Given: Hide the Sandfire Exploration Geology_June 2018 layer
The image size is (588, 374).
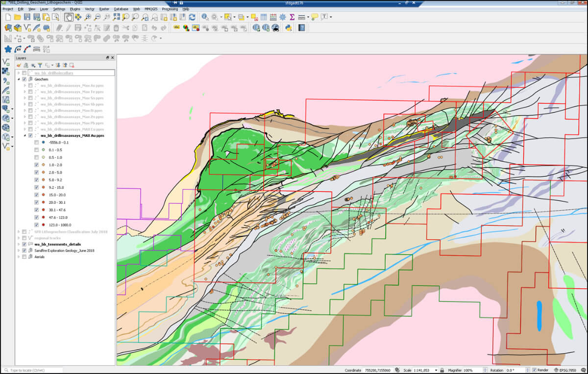Looking at the screenshot, I should pyautogui.click(x=24, y=250).
